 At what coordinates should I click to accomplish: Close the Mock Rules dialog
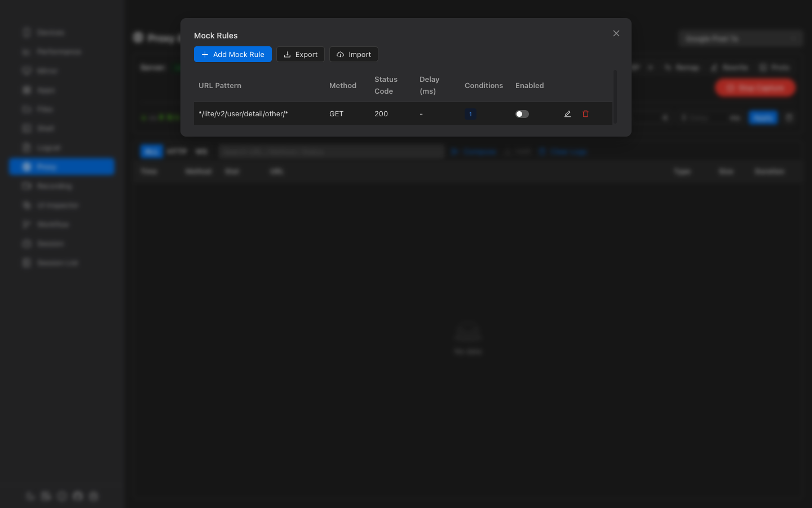[616, 33]
